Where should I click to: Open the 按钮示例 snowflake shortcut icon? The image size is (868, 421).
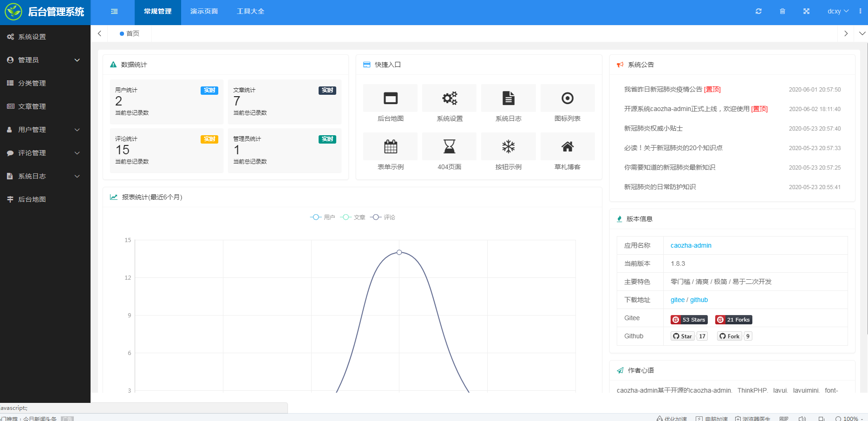[x=508, y=147]
